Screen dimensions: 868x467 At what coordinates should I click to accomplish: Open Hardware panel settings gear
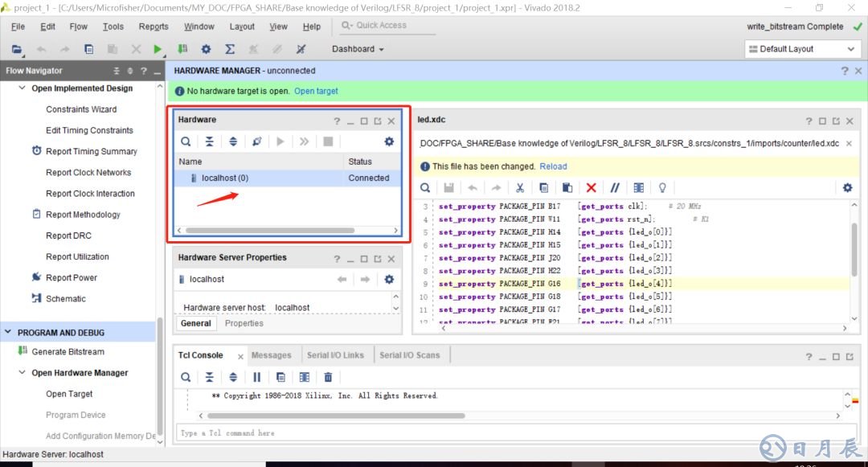click(x=389, y=141)
